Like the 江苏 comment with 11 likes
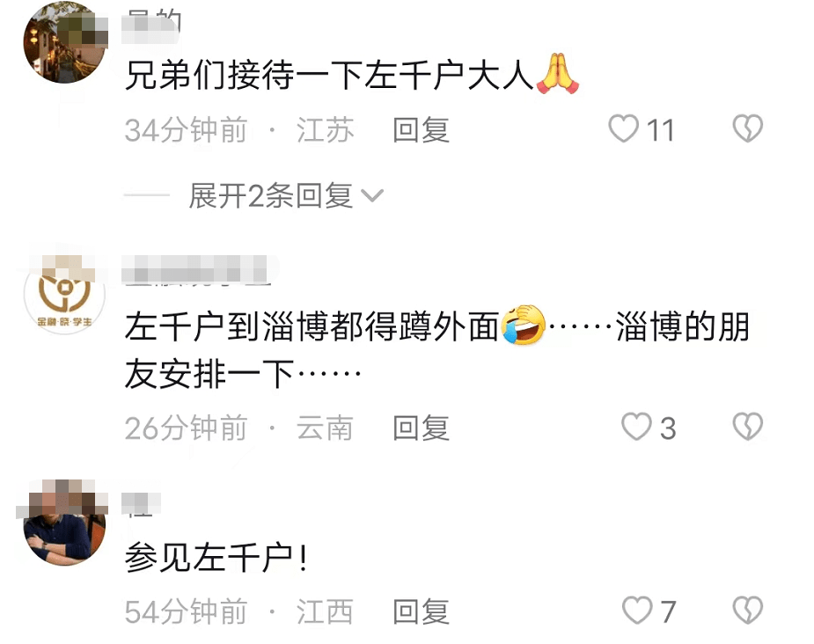The image size is (814, 644). point(623,128)
